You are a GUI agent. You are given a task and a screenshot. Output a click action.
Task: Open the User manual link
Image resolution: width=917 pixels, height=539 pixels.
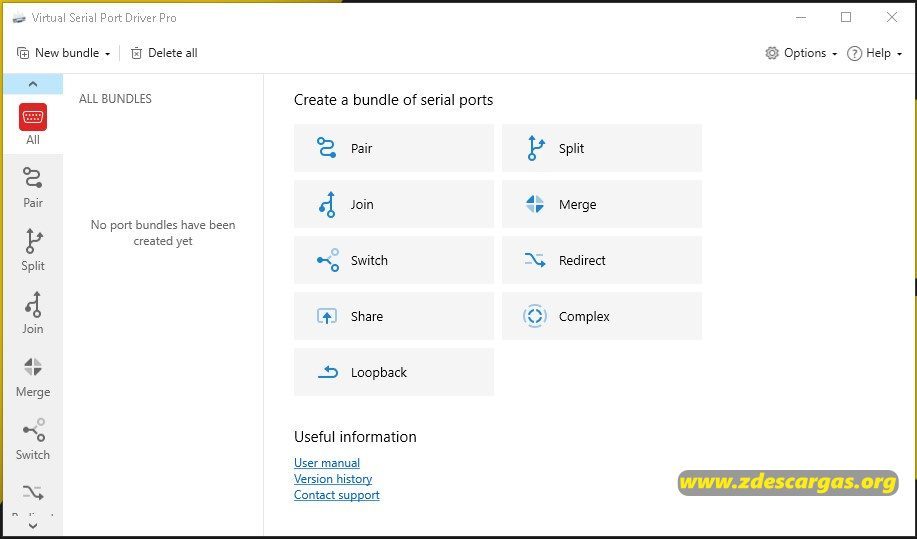pyautogui.click(x=327, y=462)
